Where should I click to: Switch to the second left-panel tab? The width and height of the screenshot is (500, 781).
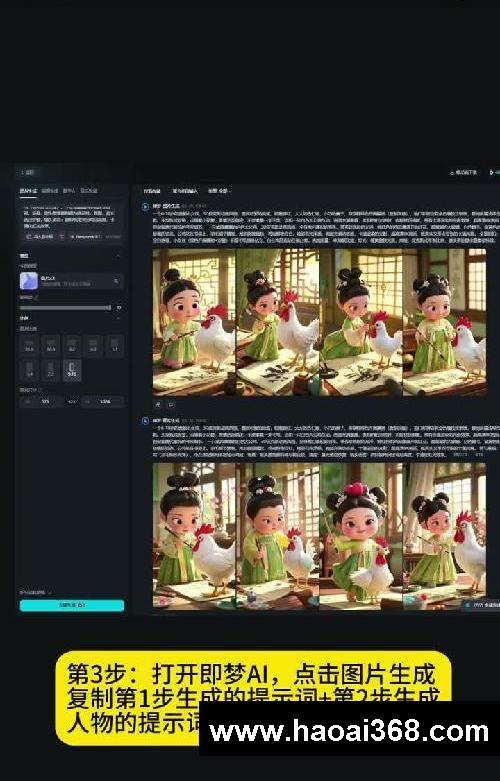pos(50,191)
